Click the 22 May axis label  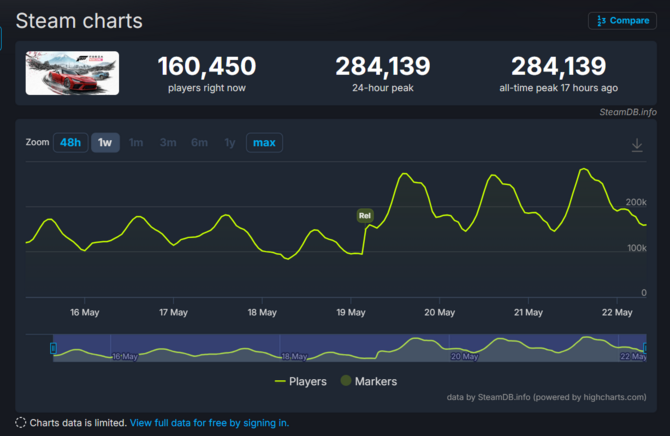pyautogui.click(x=617, y=312)
